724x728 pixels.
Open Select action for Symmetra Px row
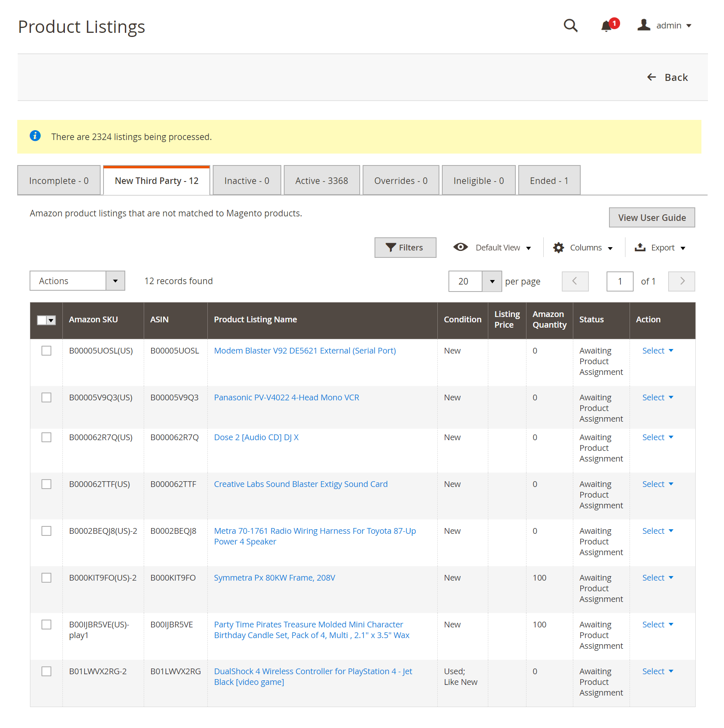point(657,578)
